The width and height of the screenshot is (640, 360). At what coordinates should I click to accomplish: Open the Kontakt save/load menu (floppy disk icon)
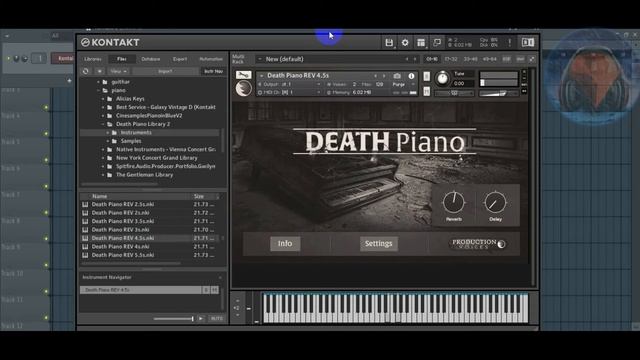pos(389,42)
